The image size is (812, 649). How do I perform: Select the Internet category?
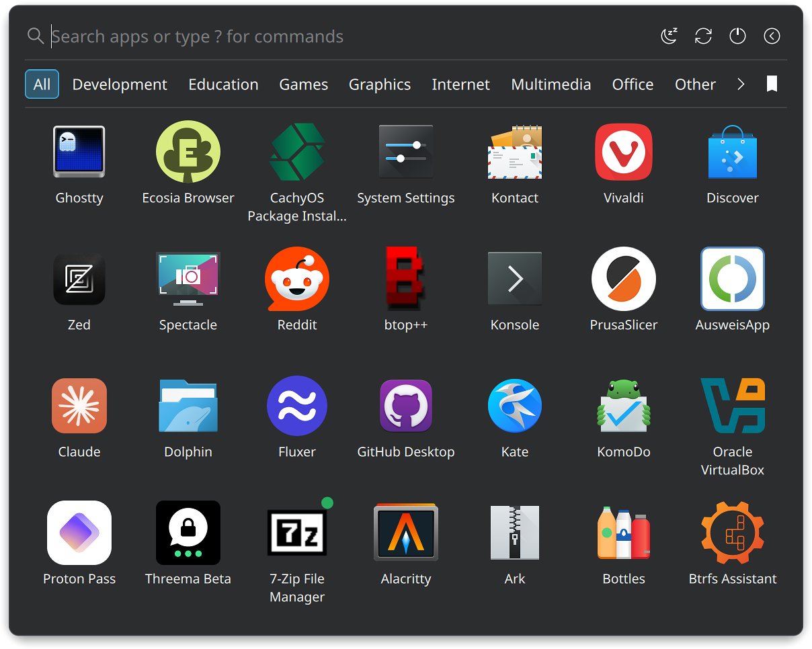tap(460, 84)
